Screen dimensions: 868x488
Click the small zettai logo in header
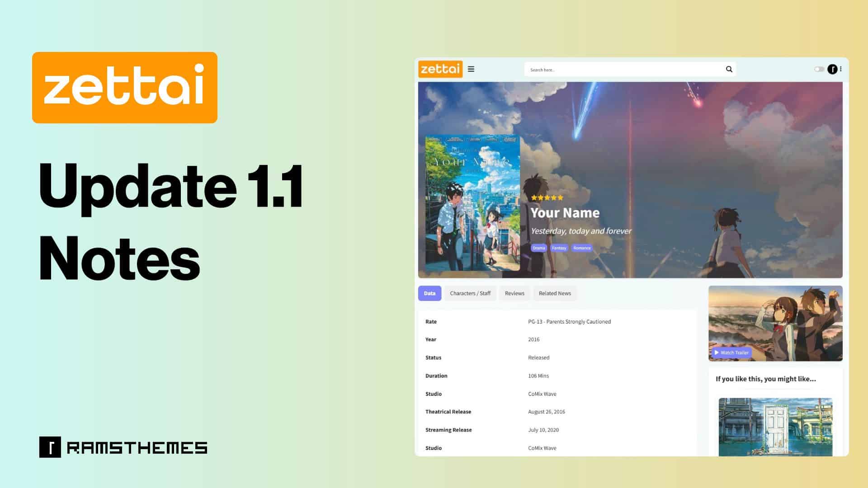tap(440, 69)
